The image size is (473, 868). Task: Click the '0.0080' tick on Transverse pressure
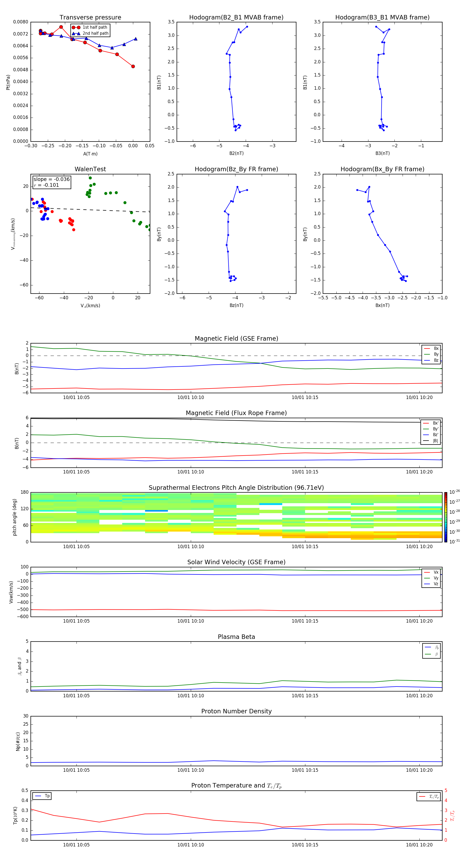pyautogui.click(x=20, y=22)
